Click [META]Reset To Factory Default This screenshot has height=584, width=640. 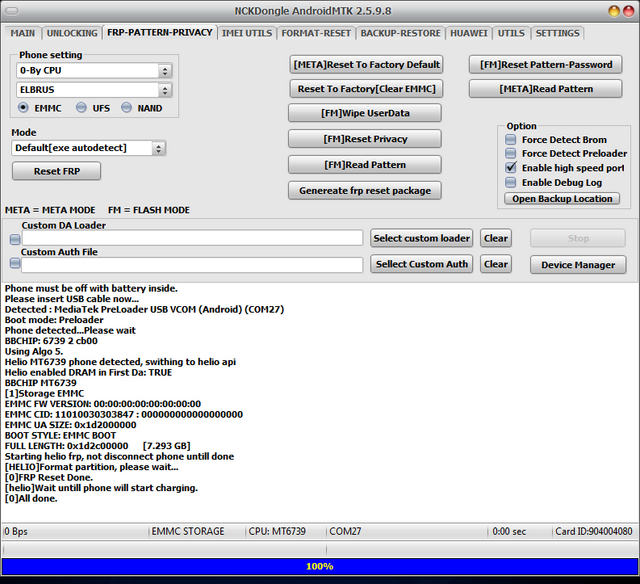tap(366, 64)
